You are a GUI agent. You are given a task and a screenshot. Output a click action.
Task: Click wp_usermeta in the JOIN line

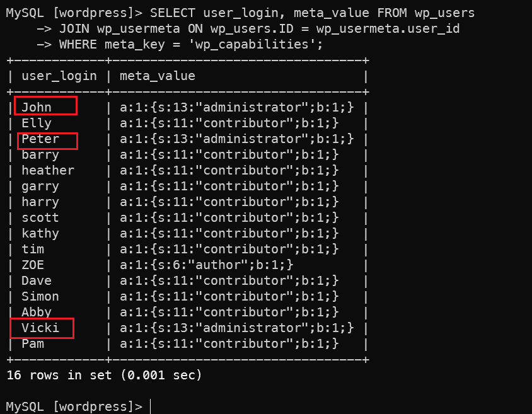pos(139,29)
